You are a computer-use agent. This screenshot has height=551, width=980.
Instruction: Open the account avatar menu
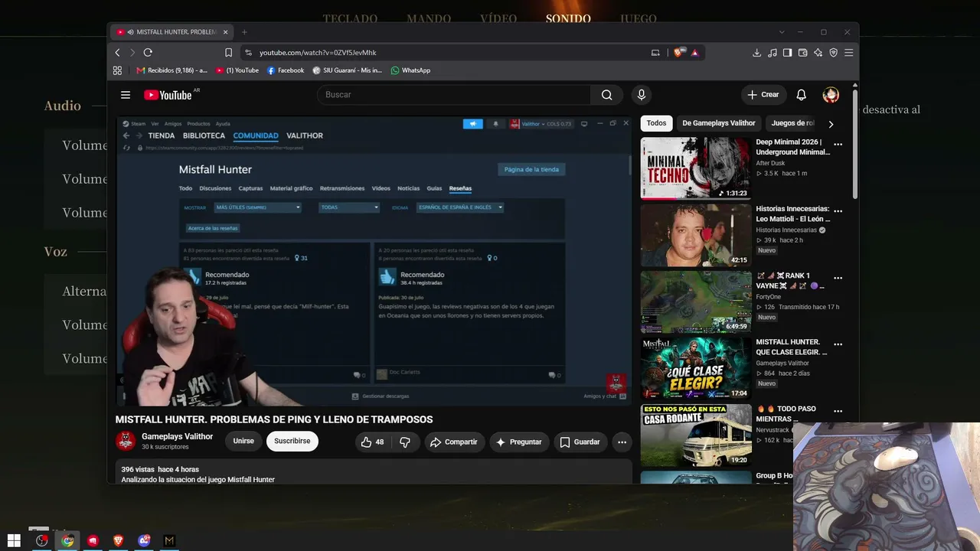click(831, 95)
